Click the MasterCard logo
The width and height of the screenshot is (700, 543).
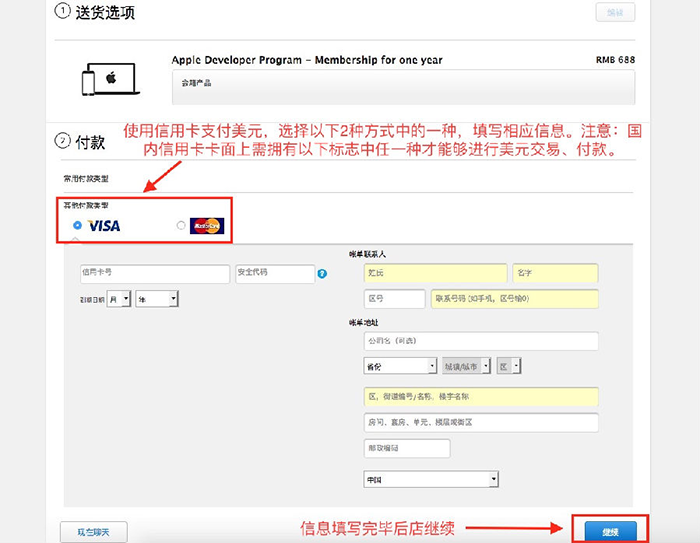[x=207, y=226]
